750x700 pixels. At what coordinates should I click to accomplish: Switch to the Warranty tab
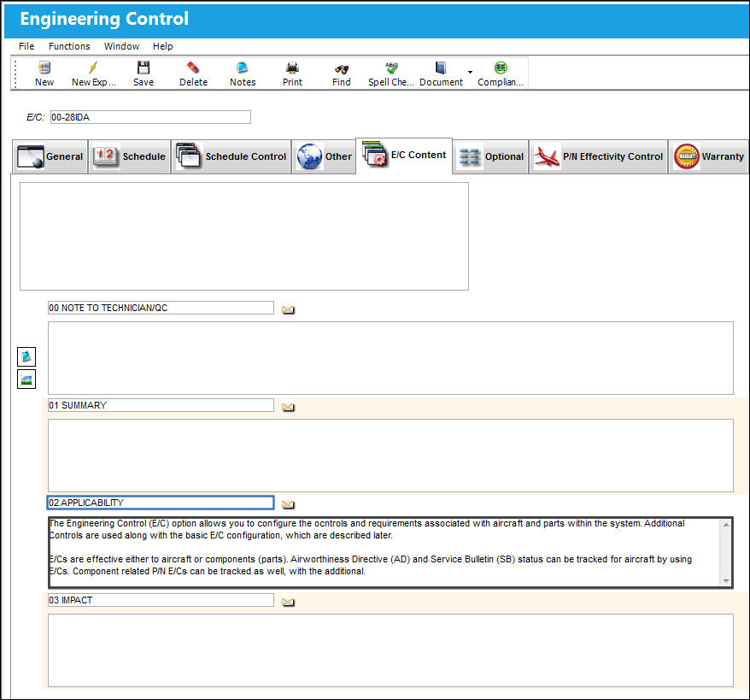[709, 156]
